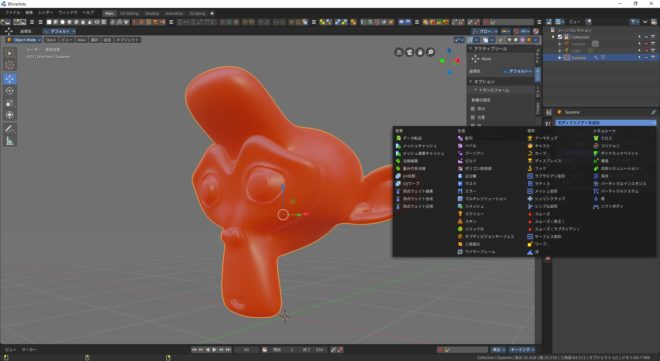
Task: Add the Subdivision Surface modifier
Action: [x=486, y=236]
